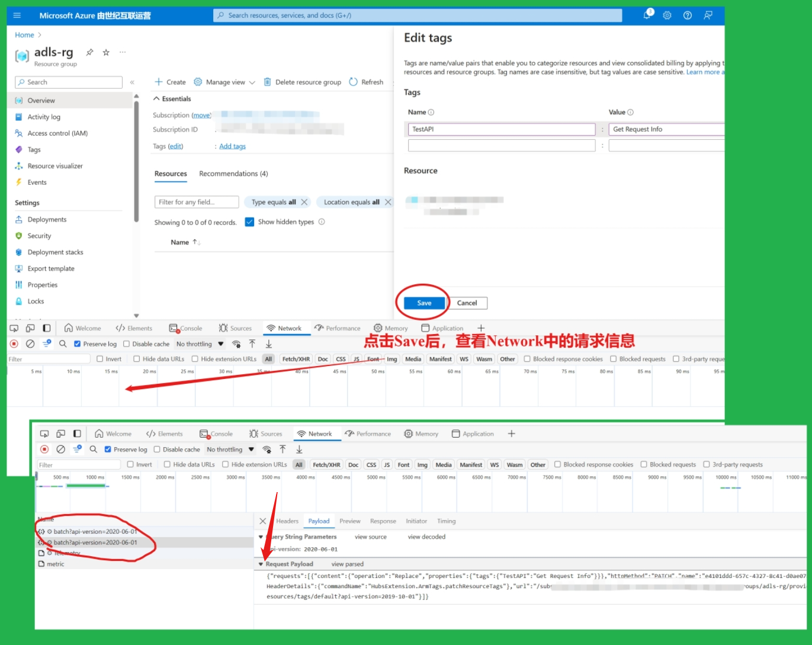
Task: Click the Home breadcrumb link
Action: tap(24, 35)
